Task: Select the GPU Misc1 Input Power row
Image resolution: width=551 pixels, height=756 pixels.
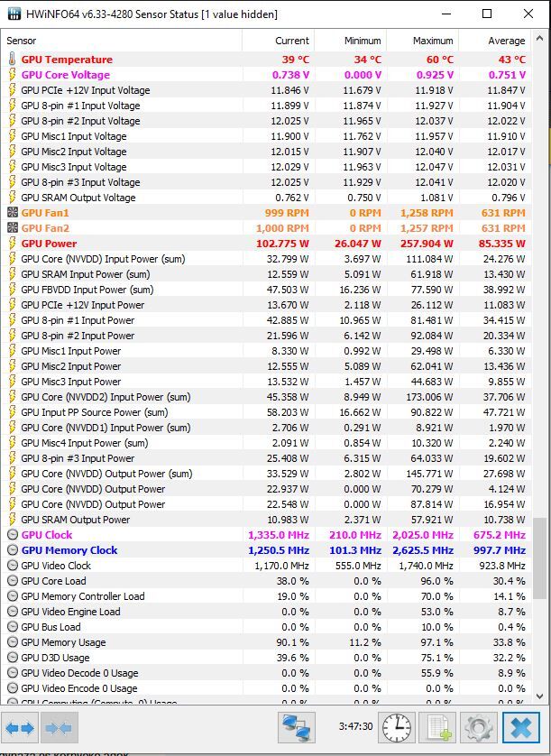Action: pos(266,351)
